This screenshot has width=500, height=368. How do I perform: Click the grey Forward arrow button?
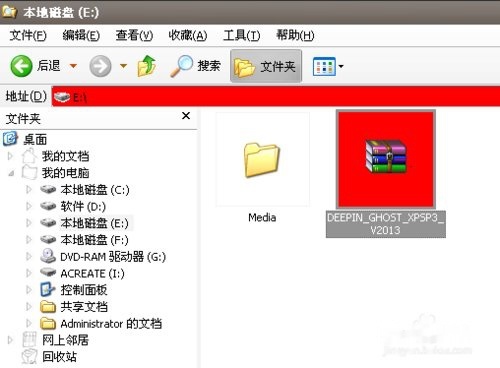click(x=100, y=66)
